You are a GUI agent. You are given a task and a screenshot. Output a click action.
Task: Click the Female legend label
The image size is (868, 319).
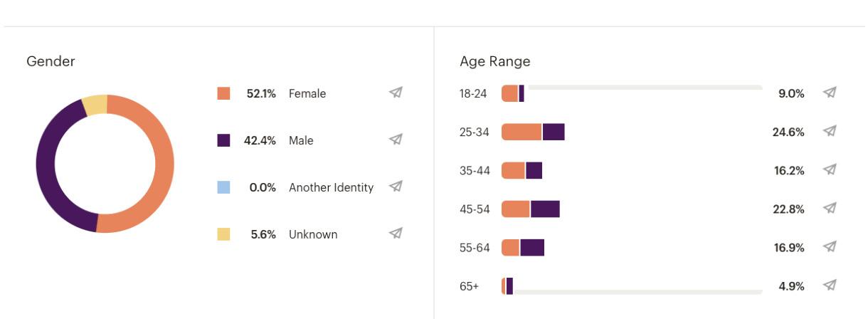[307, 93]
